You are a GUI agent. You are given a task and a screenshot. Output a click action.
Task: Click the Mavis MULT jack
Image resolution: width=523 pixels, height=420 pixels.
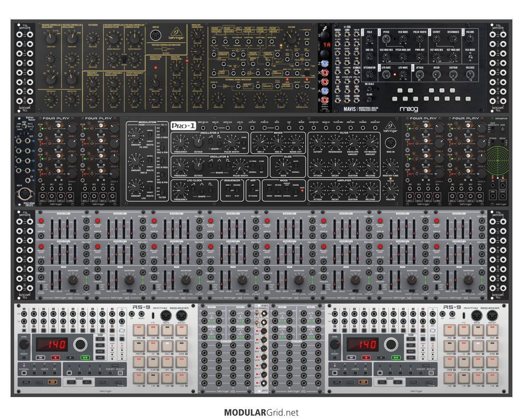pos(338,101)
